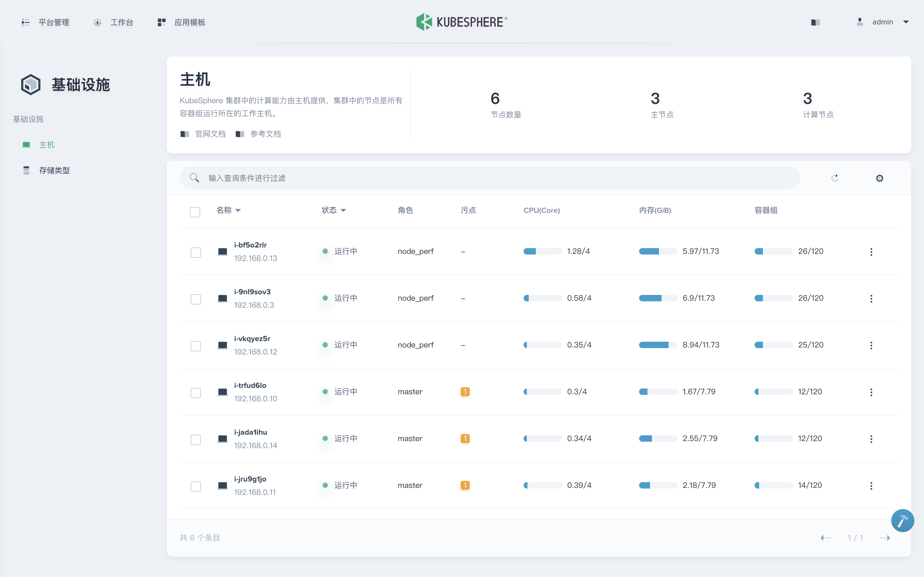Select all nodes via the header checkbox
Viewport: 924px width, 577px height.
(x=195, y=212)
